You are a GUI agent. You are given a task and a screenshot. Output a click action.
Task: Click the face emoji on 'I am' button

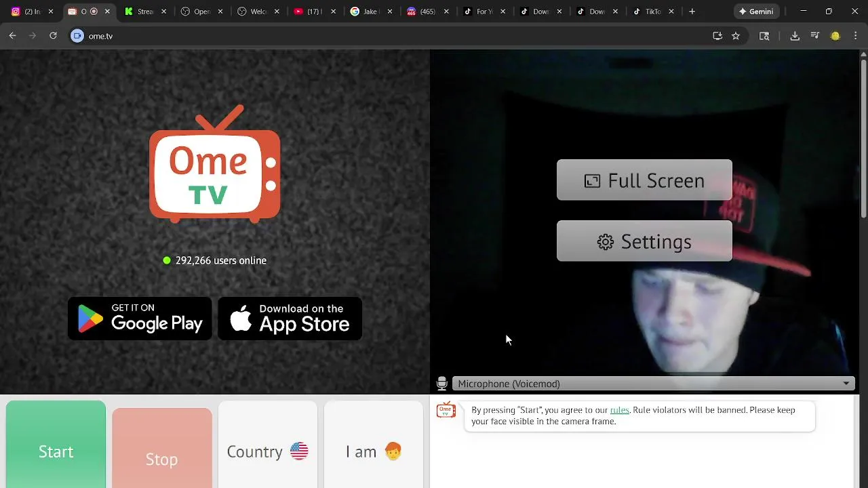[393, 451]
